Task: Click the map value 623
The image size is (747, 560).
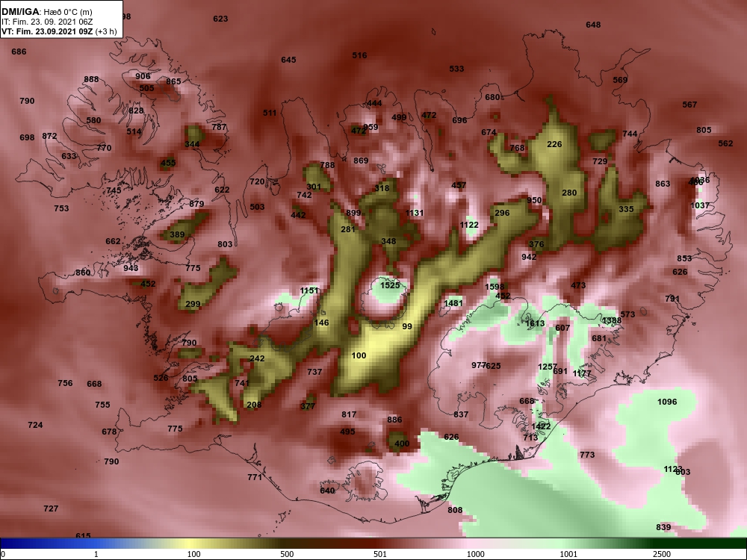Action: coord(220,19)
